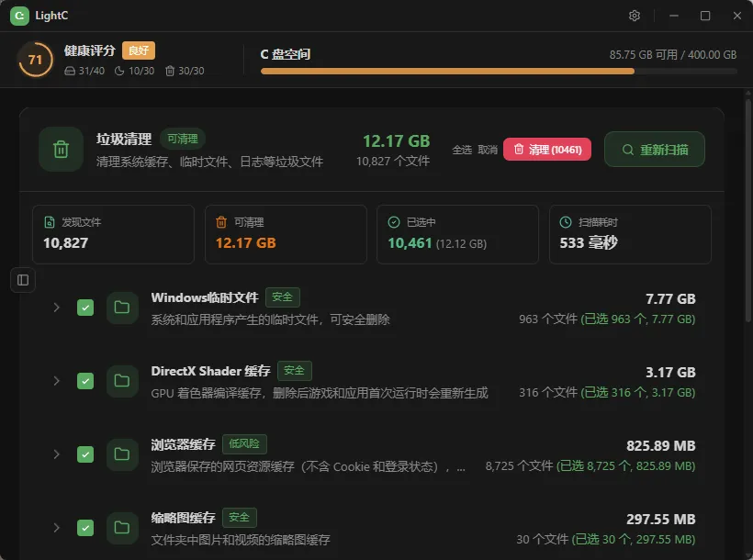Expand the 浏览器缓存 row chevron
The width and height of the screenshot is (753, 560).
coord(57,454)
